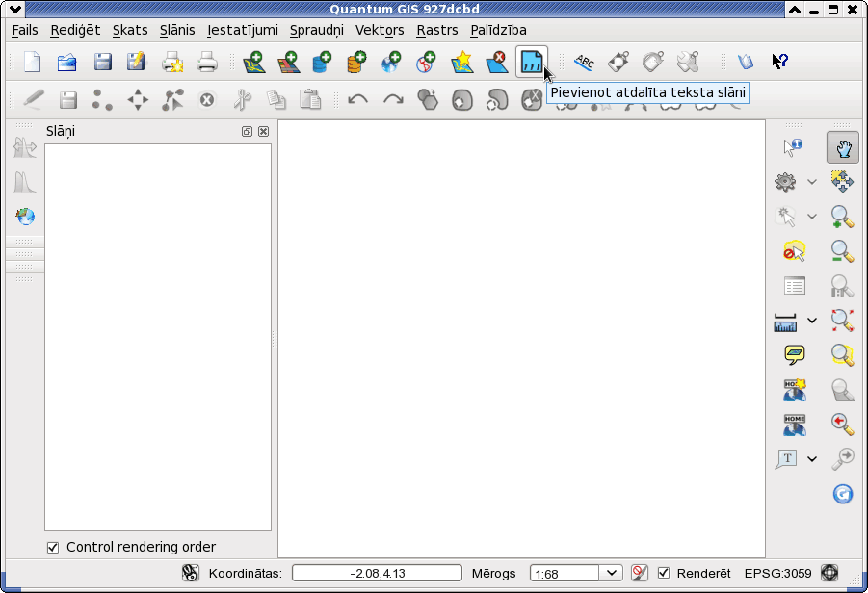Toggle Control rendering order checkbox
The image size is (868, 593).
[x=53, y=548]
